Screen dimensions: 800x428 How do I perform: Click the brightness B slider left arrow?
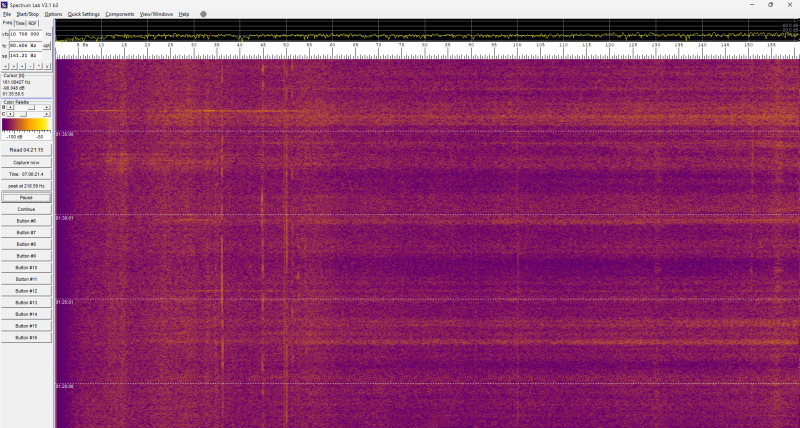pos(10,108)
